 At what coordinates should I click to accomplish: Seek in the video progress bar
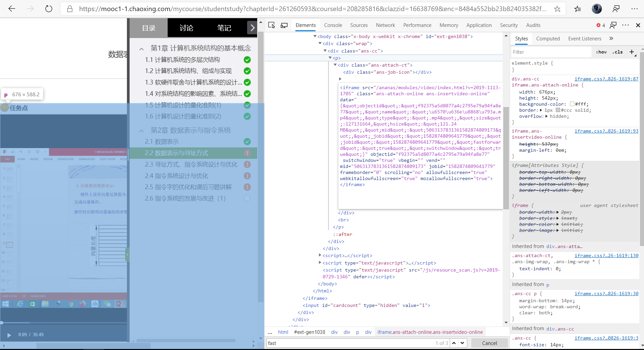pyautogui.click(x=64, y=323)
